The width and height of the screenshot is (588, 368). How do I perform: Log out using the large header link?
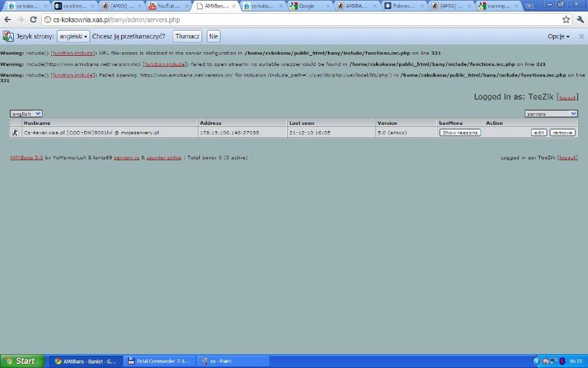coord(567,98)
